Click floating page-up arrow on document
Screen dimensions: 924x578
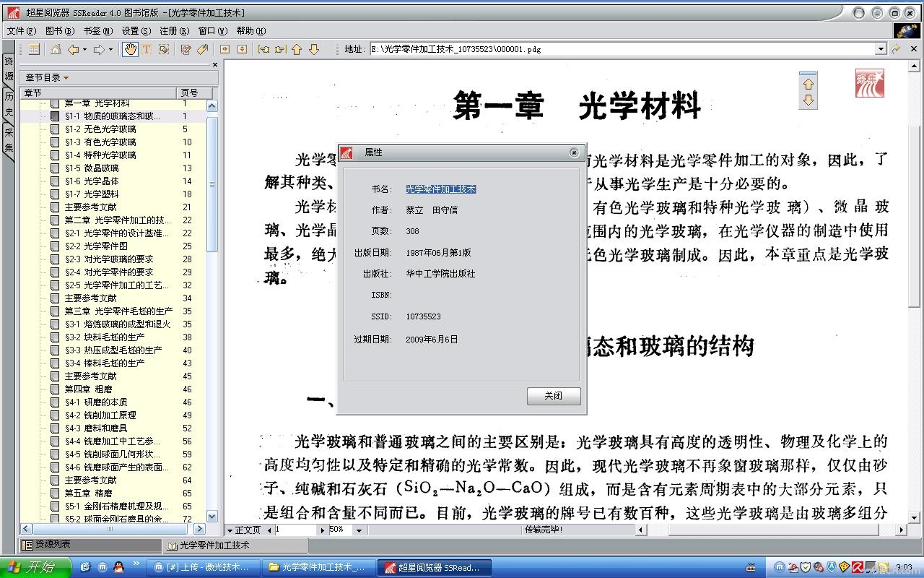tap(808, 85)
